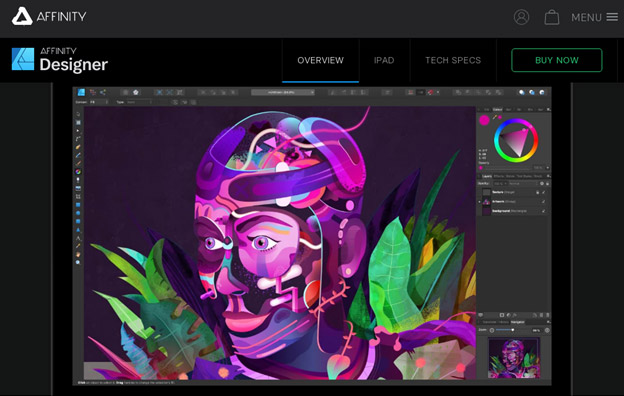Screen dimensions: 624x396
Task: Open the Corner radius dropdown
Action: click(x=99, y=102)
